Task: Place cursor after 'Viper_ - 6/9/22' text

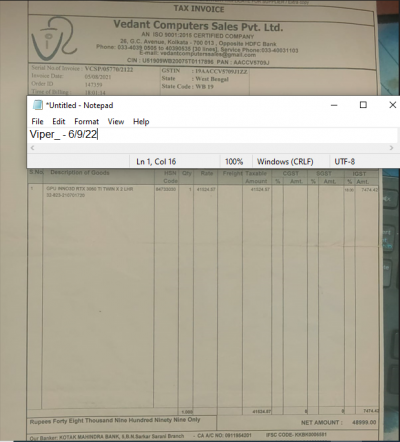Action: pyautogui.click(x=97, y=134)
